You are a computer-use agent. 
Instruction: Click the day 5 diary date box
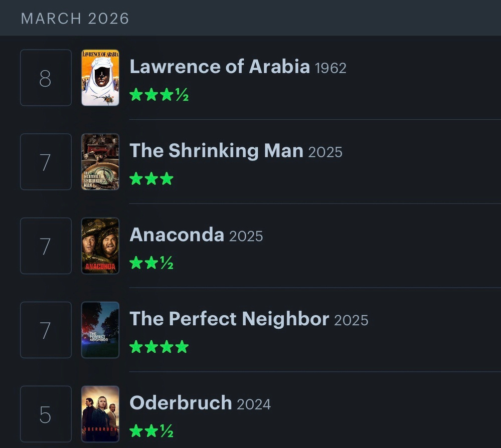click(x=46, y=414)
